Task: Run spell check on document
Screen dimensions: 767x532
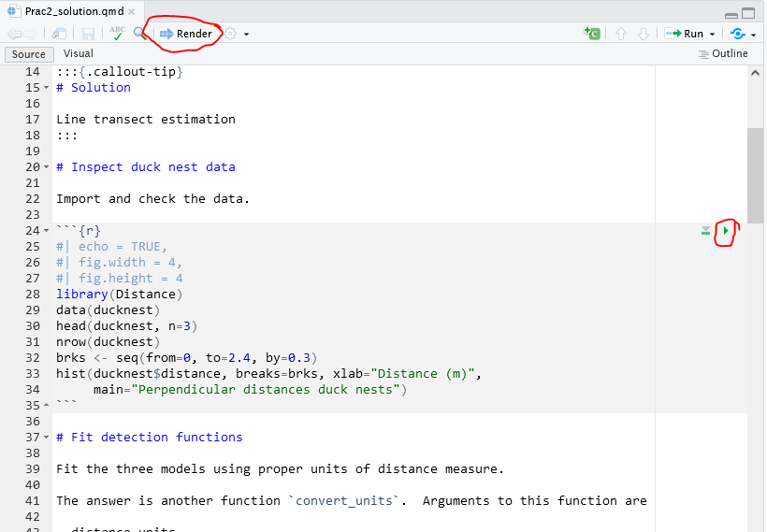Action: click(x=117, y=34)
